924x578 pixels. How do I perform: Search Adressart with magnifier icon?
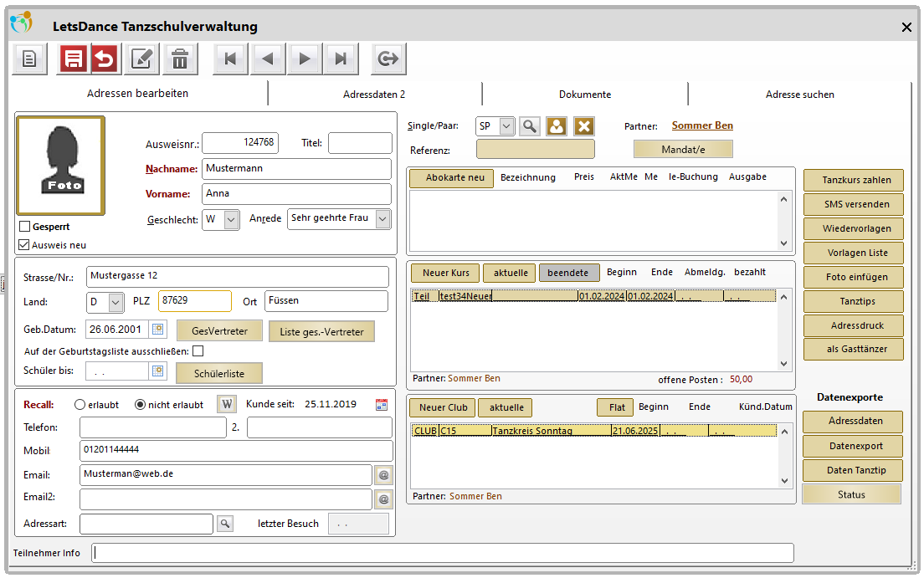click(225, 523)
